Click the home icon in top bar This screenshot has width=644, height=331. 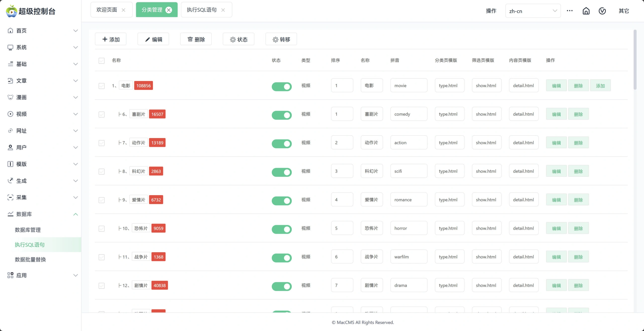(x=586, y=11)
